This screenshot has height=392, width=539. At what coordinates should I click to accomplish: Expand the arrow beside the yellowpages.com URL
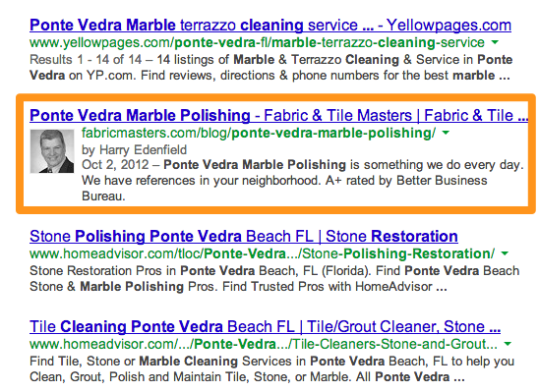point(495,42)
